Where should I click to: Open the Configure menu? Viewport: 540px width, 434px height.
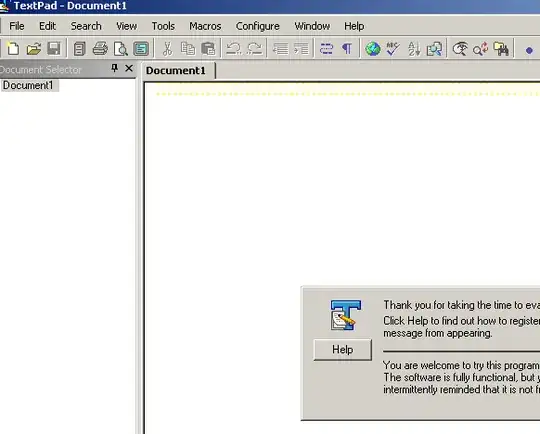point(258,26)
